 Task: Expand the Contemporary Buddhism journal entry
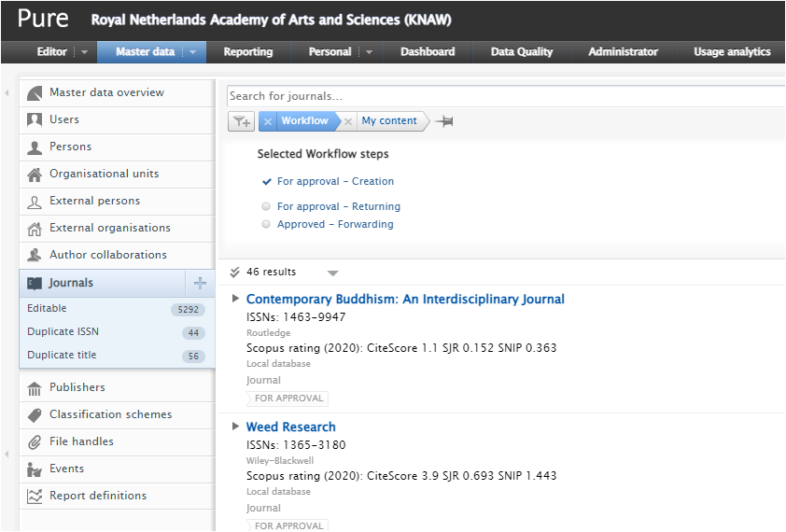235,299
